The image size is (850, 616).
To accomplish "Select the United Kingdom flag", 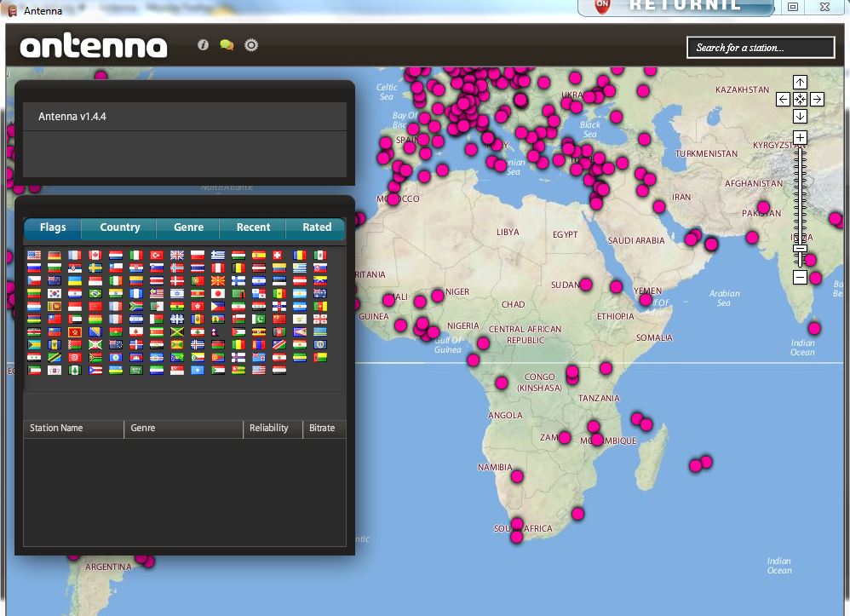I will 177,255.
